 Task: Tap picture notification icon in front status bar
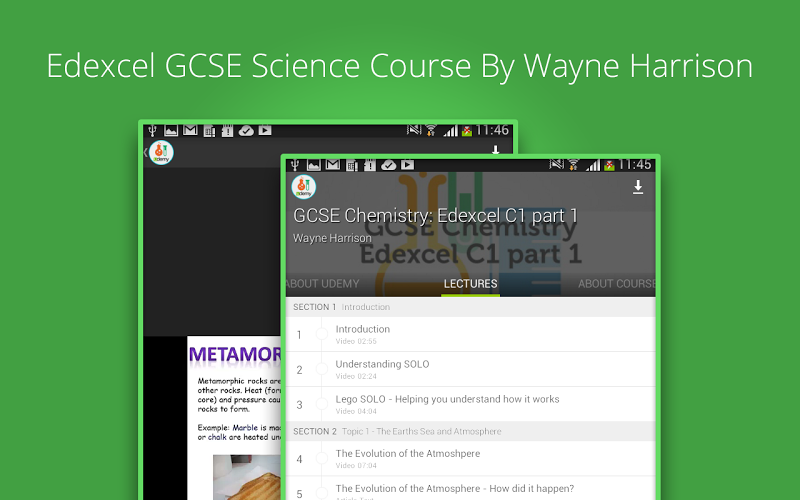[313, 165]
